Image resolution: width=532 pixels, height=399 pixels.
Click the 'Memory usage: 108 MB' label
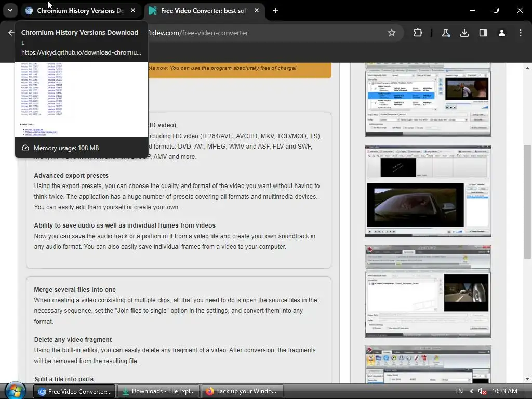[x=66, y=148]
